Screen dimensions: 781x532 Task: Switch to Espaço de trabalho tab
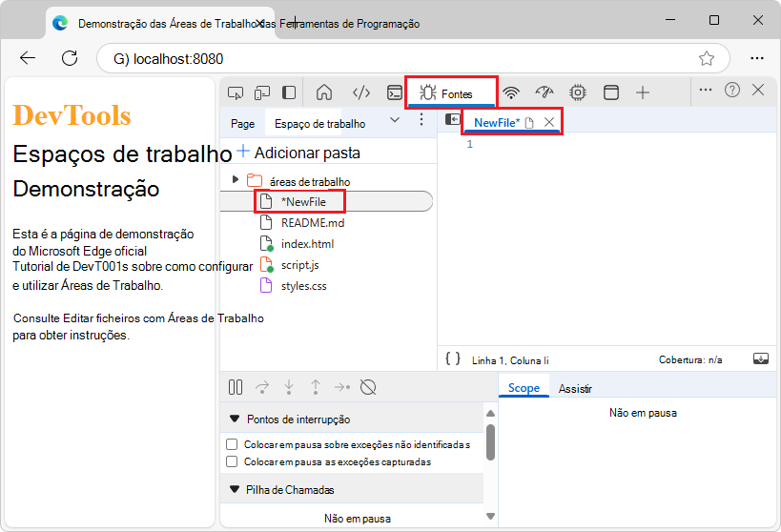point(319,124)
